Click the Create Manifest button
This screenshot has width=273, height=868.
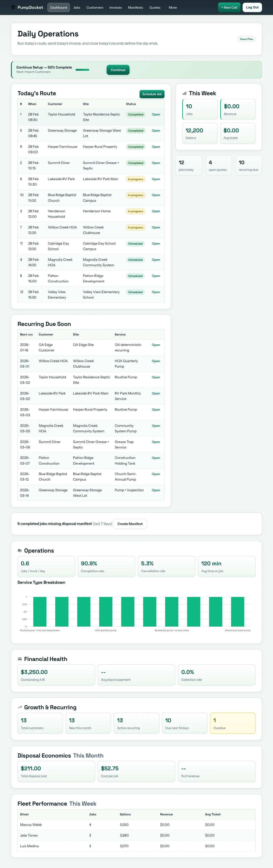click(x=130, y=524)
